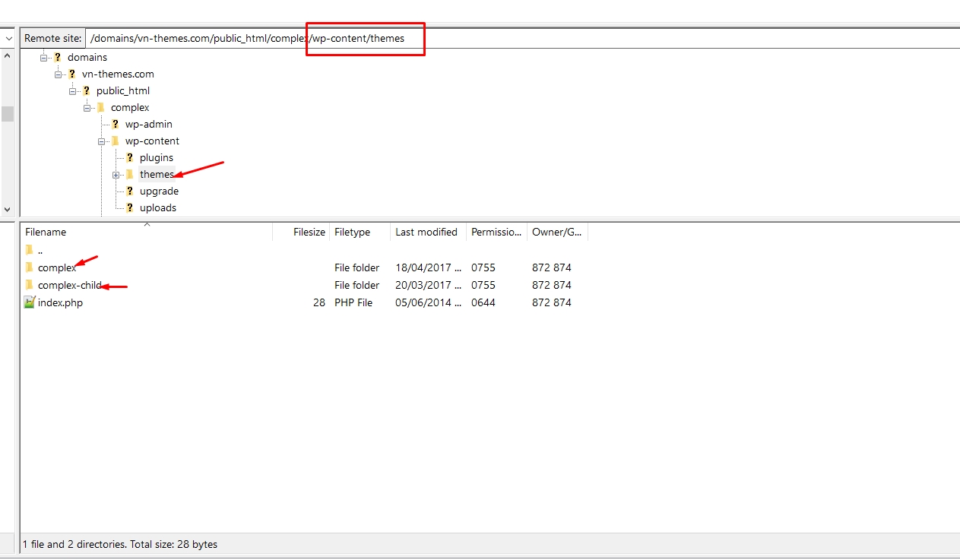
Task: Click the plugins question mark folder icon
Action: click(x=129, y=157)
